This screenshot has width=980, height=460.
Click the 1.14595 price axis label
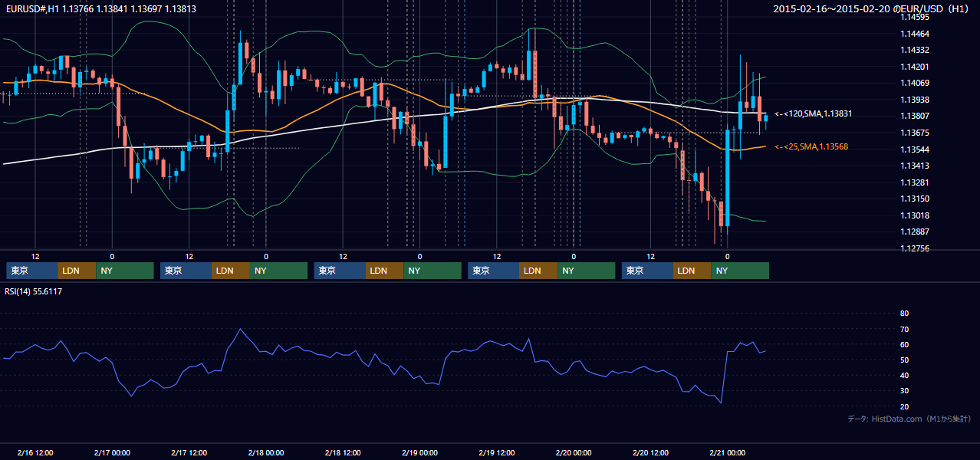coord(916,17)
